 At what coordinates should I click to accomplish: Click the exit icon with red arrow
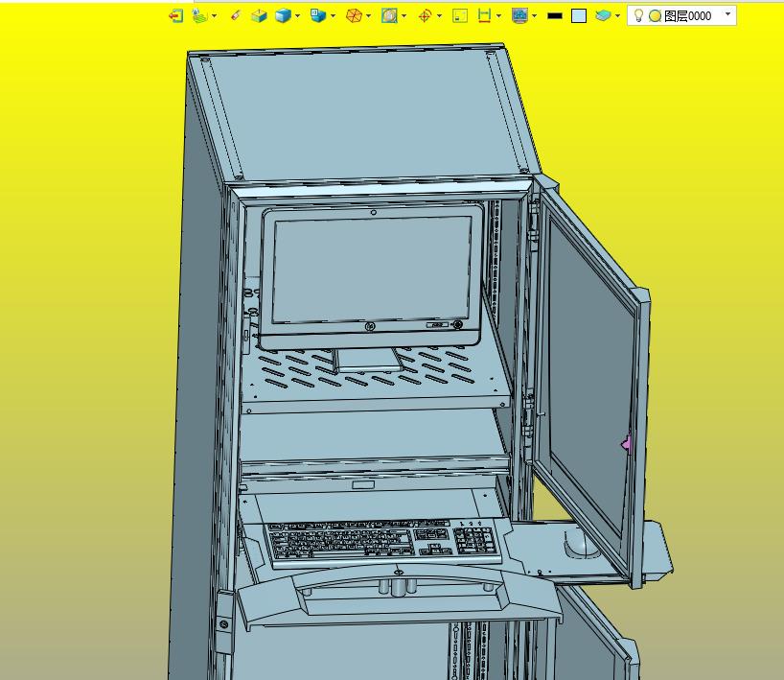pyautogui.click(x=176, y=16)
